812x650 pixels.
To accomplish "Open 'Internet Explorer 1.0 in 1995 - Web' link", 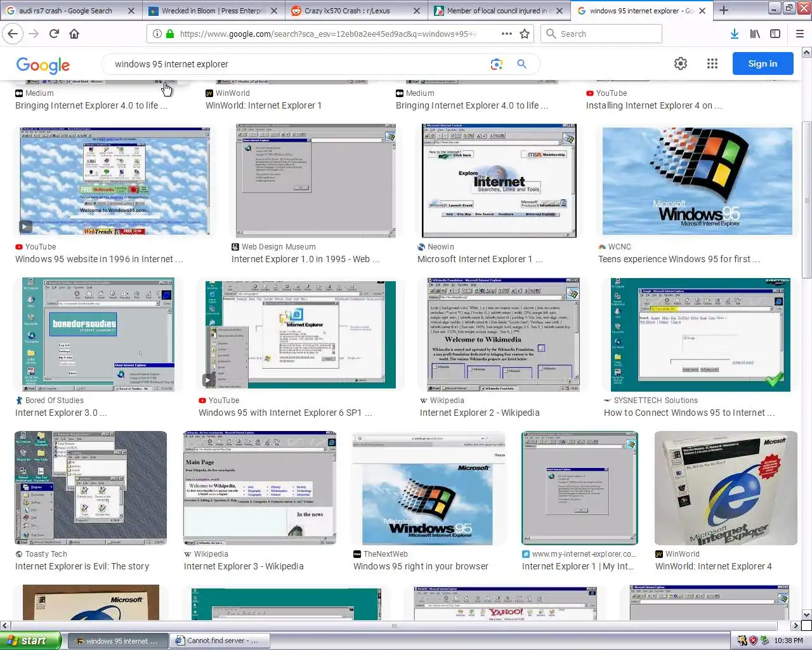I will [x=305, y=259].
